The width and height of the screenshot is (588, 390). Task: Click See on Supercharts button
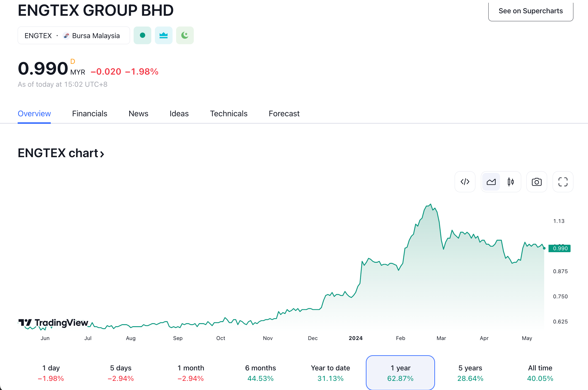pyautogui.click(x=530, y=11)
